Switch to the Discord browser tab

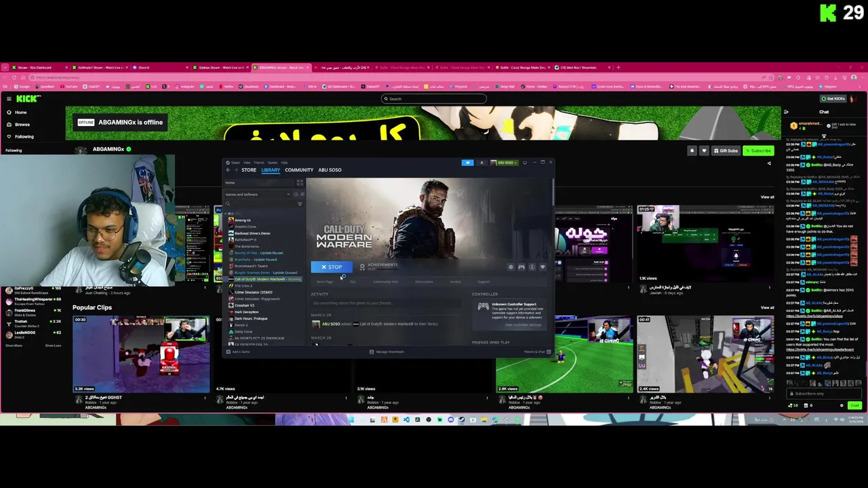[161, 67]
